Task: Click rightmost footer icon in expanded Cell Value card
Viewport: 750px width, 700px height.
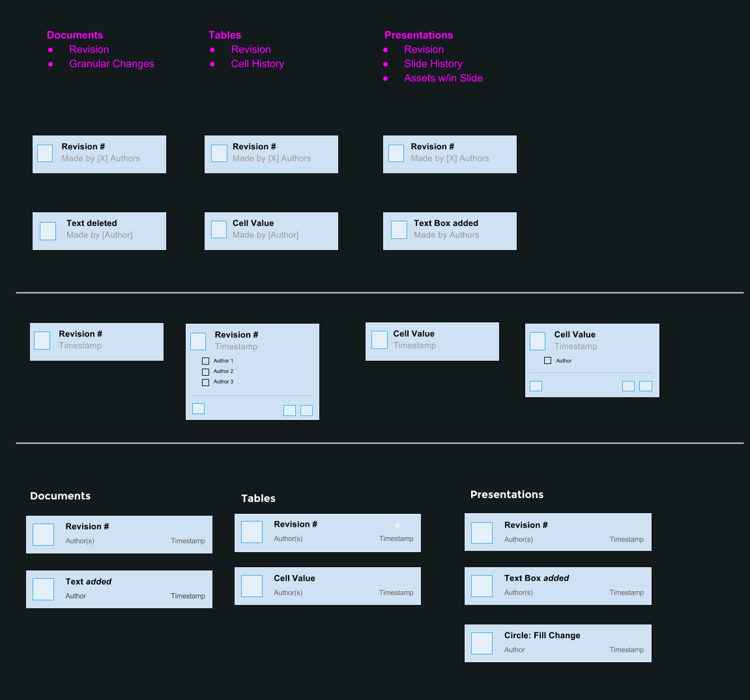Action: [x=646, y=386]
